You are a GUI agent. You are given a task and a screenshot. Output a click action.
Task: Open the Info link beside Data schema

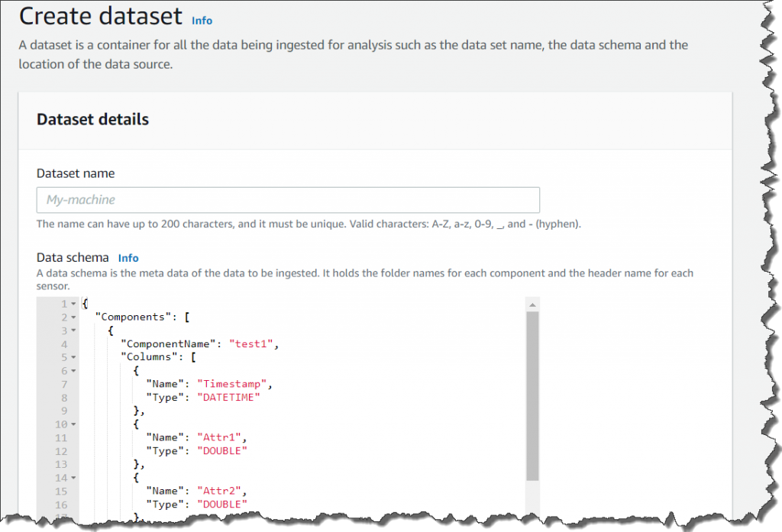click(128, 258)
